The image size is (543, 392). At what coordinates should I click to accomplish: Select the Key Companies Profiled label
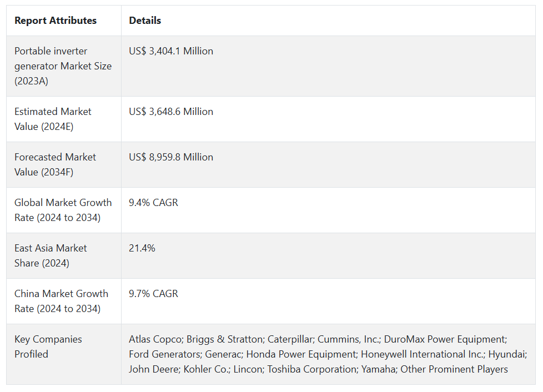coord(48,346)
